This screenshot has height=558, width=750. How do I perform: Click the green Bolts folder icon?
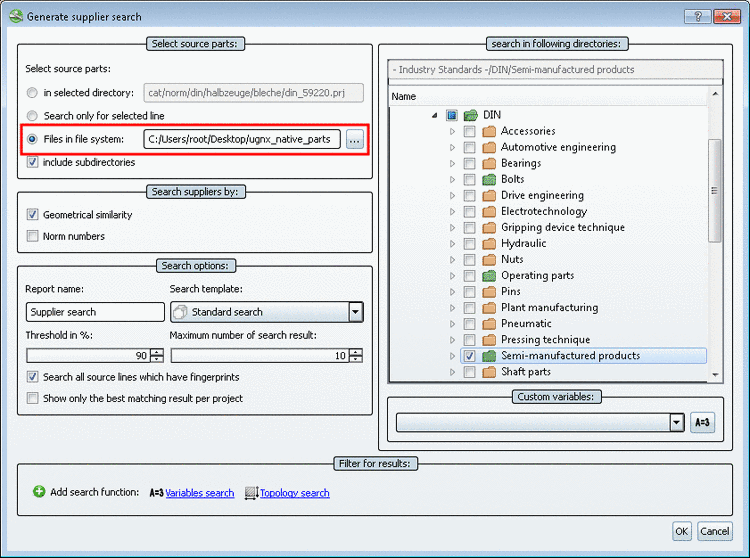click(489, 179)
